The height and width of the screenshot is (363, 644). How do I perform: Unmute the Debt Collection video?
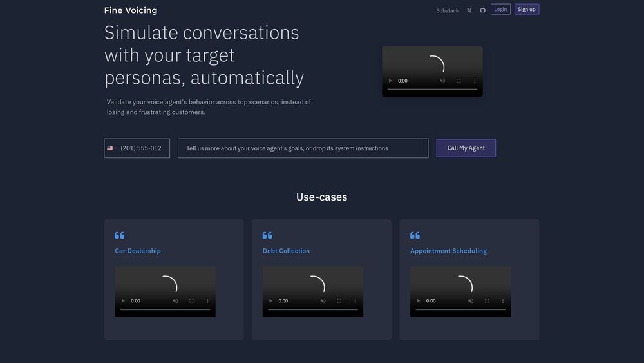pos(323,301)
